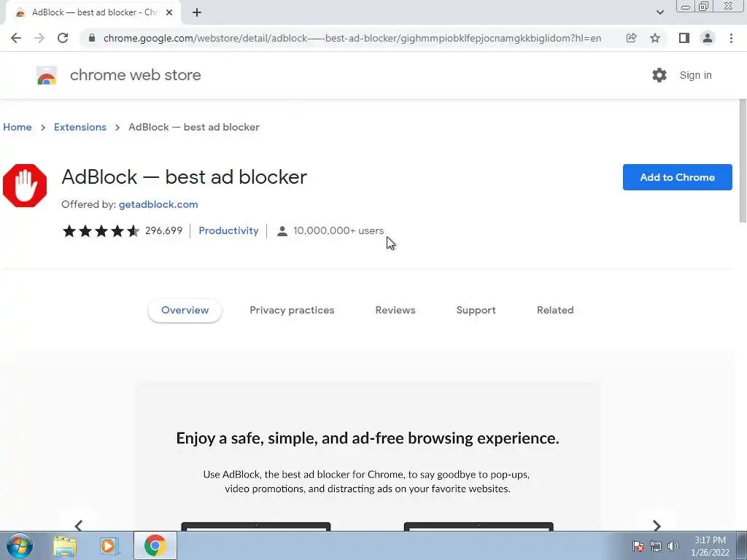Open the Related tab
747x560 pixels.
pos(555,311)
